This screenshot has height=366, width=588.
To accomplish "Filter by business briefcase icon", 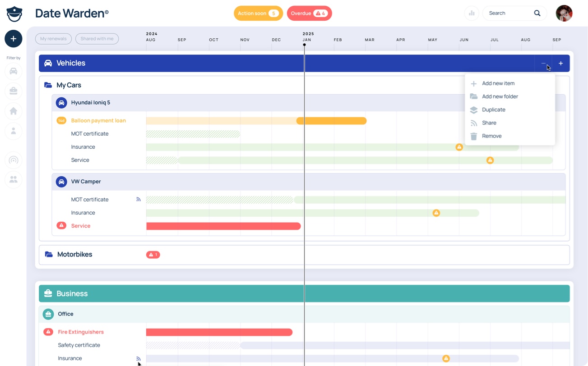I will point(14,91).
